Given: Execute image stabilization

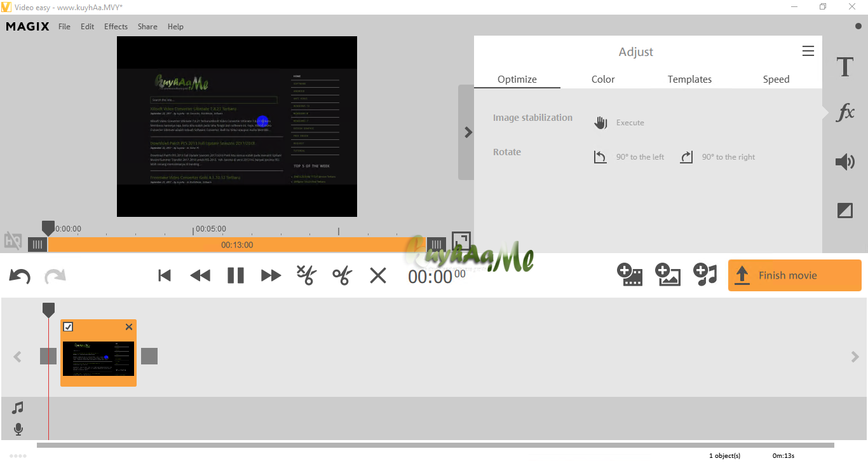Looking at the screenshot, I should (x=619, y=123).
